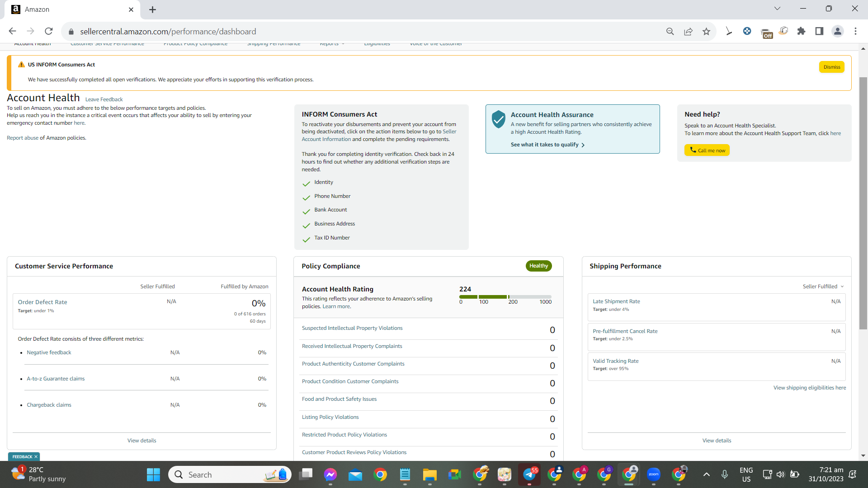The width and height of the screenshot is (868, 488).
Task: Close the Amazon browser tab
Action: [x=131, y=9]
